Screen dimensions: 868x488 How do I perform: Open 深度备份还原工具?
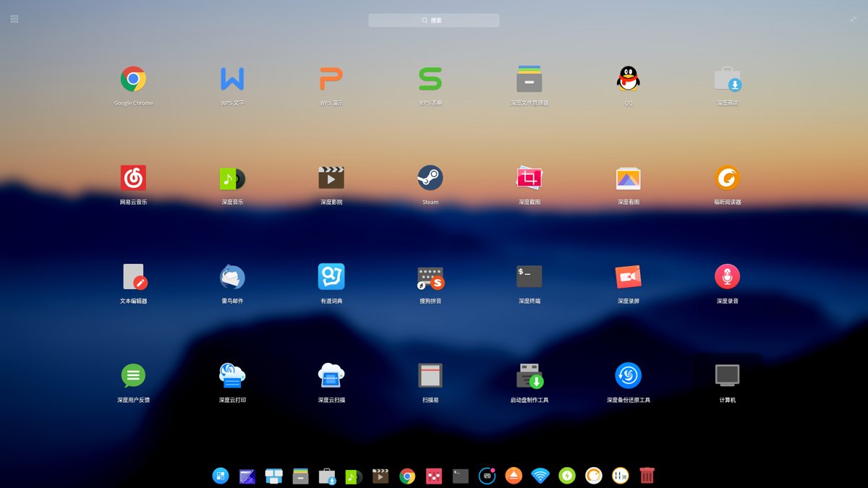tap(629, 376)
